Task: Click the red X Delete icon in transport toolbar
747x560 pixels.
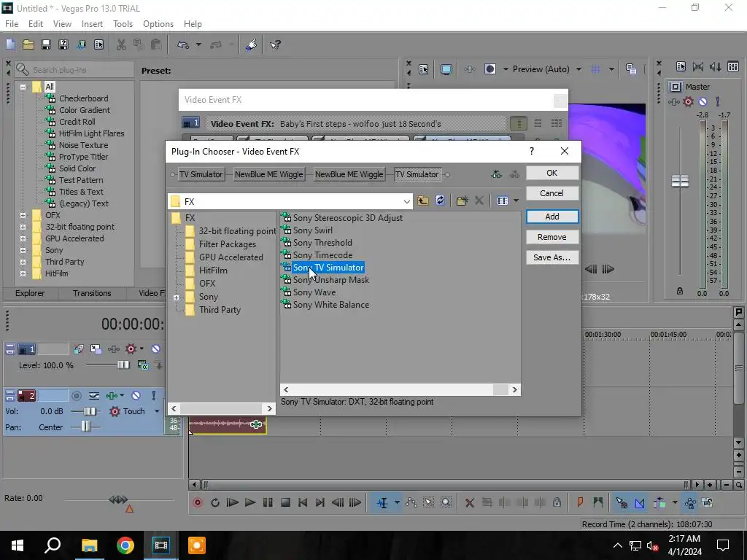Action: click(x=469, y=502)
